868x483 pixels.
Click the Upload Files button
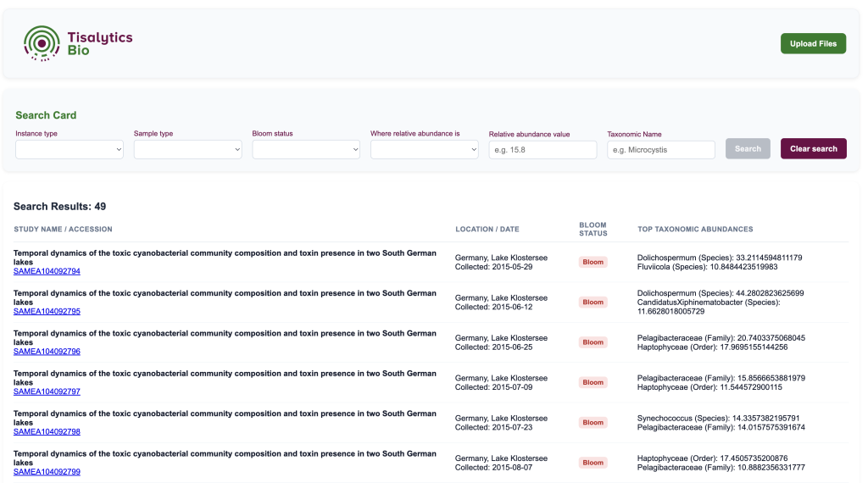[x=812, y=43]
